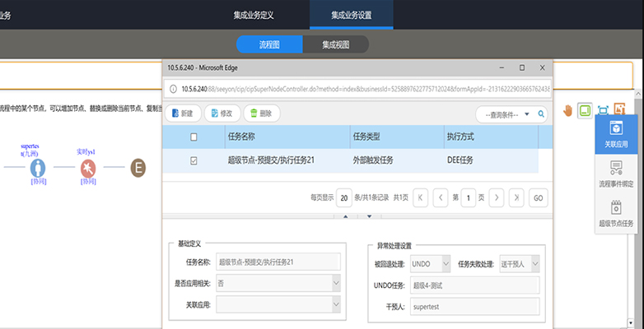Open the 任务失败处理 dropdown

click(x=535, y=263)
